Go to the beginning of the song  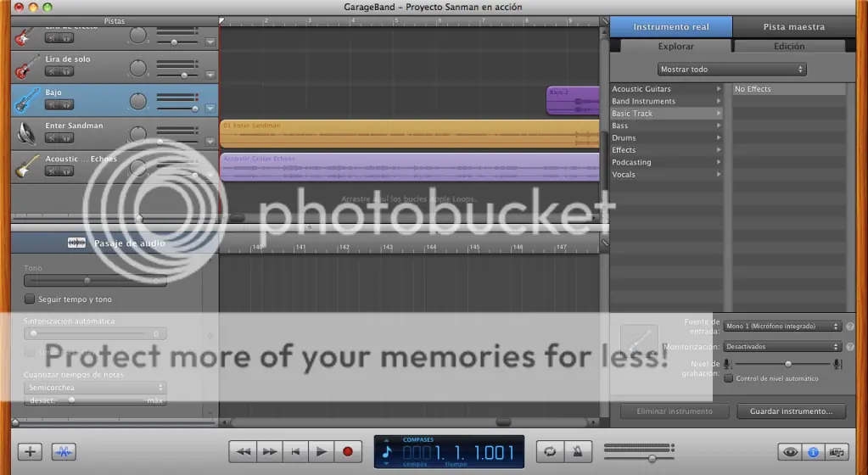pos(295,452)
